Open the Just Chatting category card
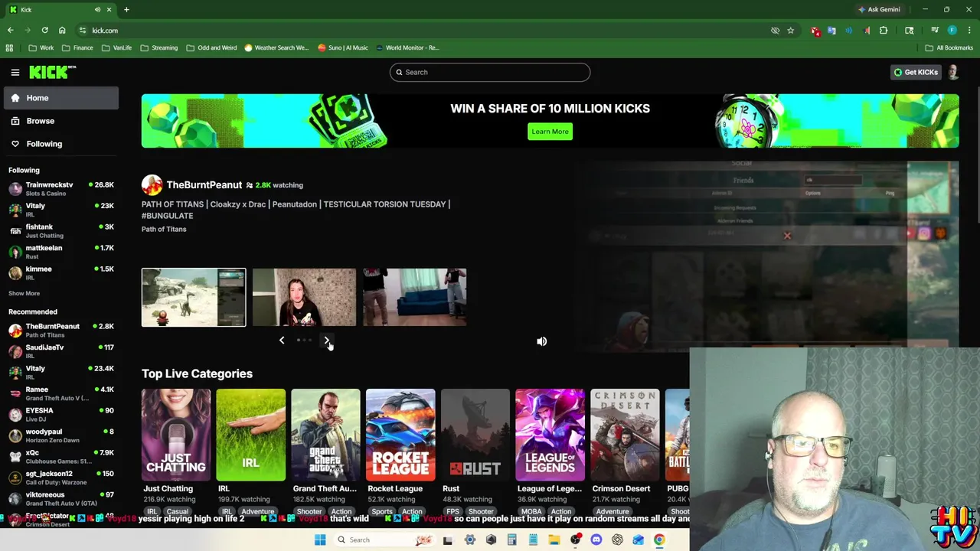The image size is (980, 551). coord(176,435)
